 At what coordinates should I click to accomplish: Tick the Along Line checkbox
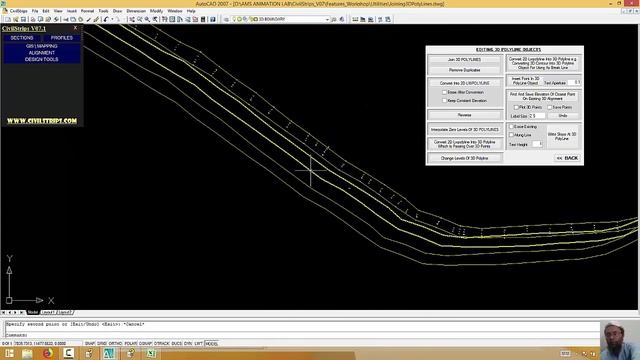coord(511,135)
